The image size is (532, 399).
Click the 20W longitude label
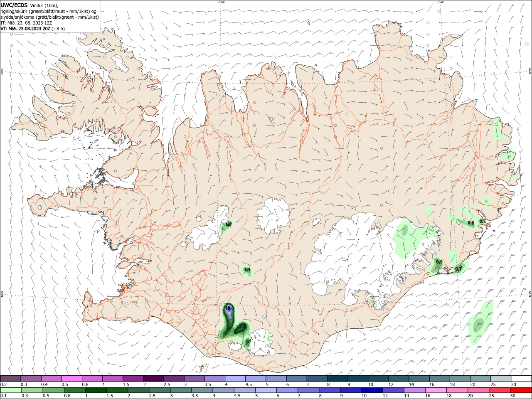pos(221,2)
